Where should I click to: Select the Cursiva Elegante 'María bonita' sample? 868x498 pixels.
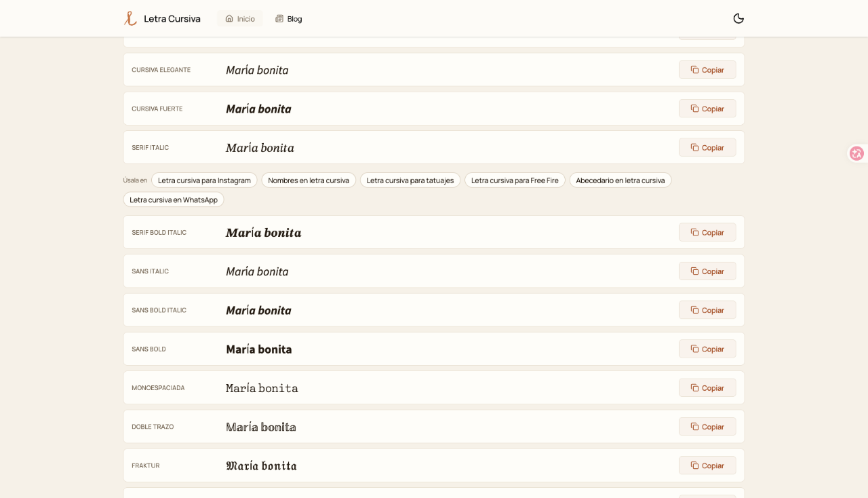(257, 70)
